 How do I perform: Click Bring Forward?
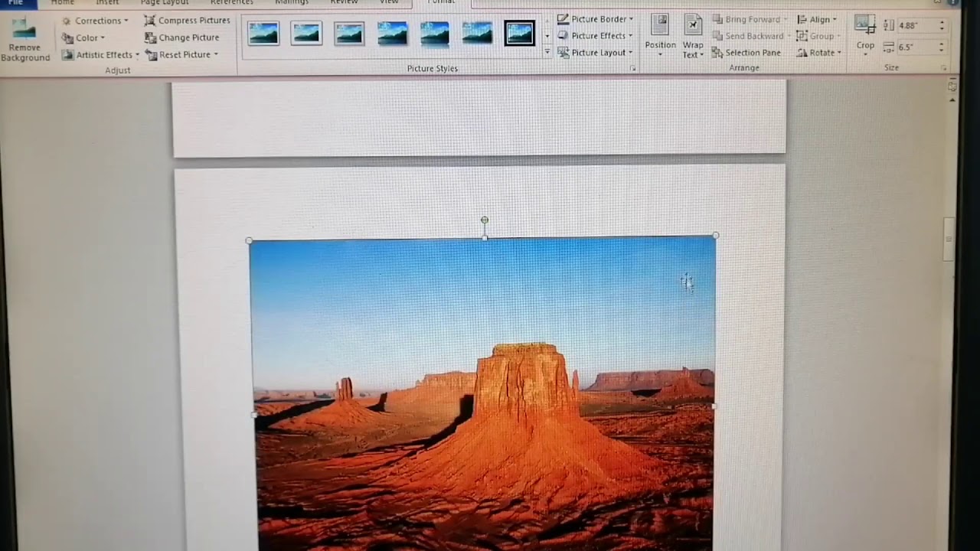(749, 19)
